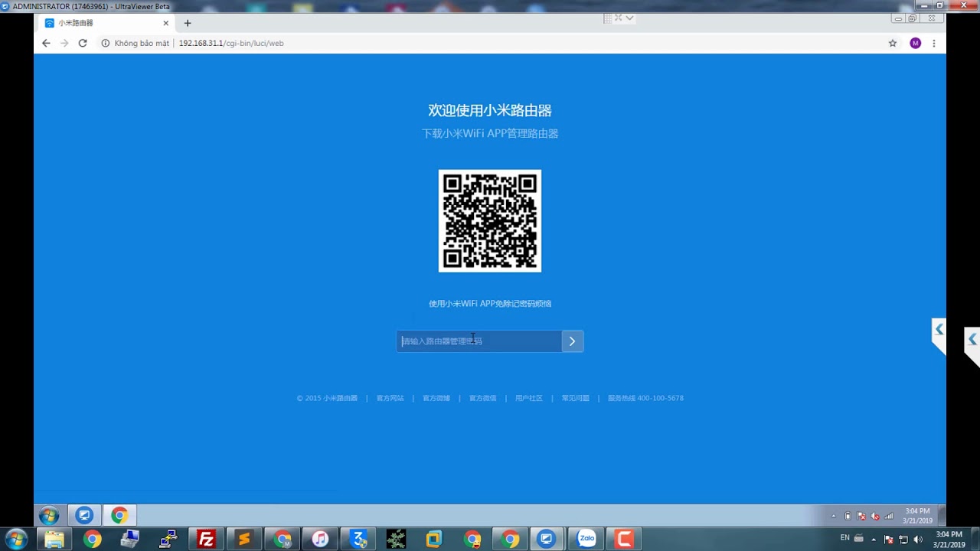Open Chrome in the remote taskbar
The height and width of the screenshot is (551, 980).
[119, 516]
